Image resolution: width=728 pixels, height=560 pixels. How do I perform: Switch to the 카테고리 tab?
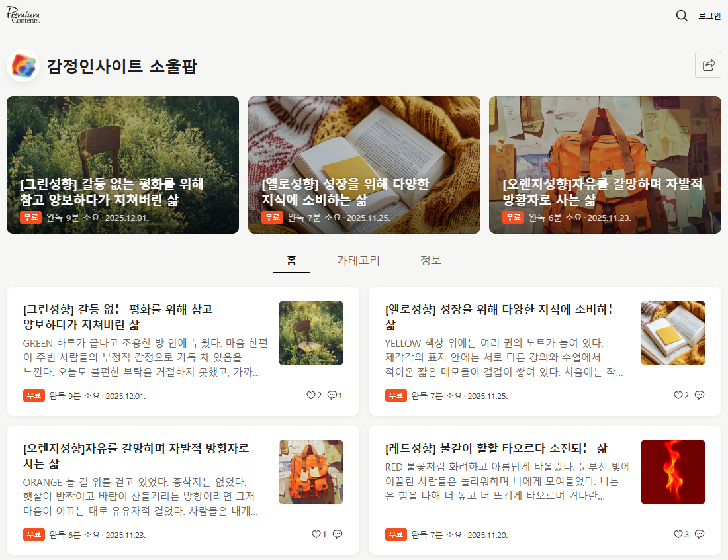pyautogui.click(x=358, y=260)
